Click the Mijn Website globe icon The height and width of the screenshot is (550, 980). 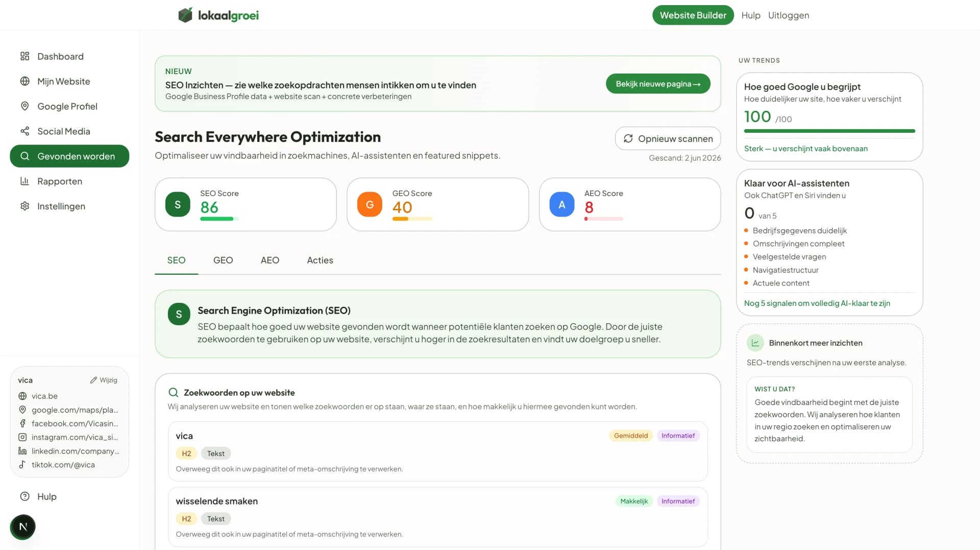click(x=24, y=81)
